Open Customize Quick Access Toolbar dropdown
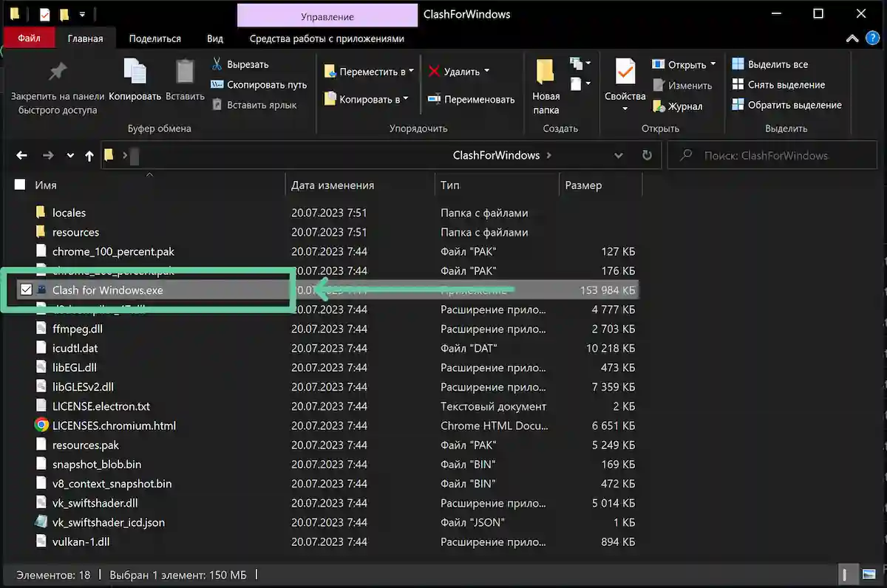The width and height of the screenshot is (887, 588). 82,14
